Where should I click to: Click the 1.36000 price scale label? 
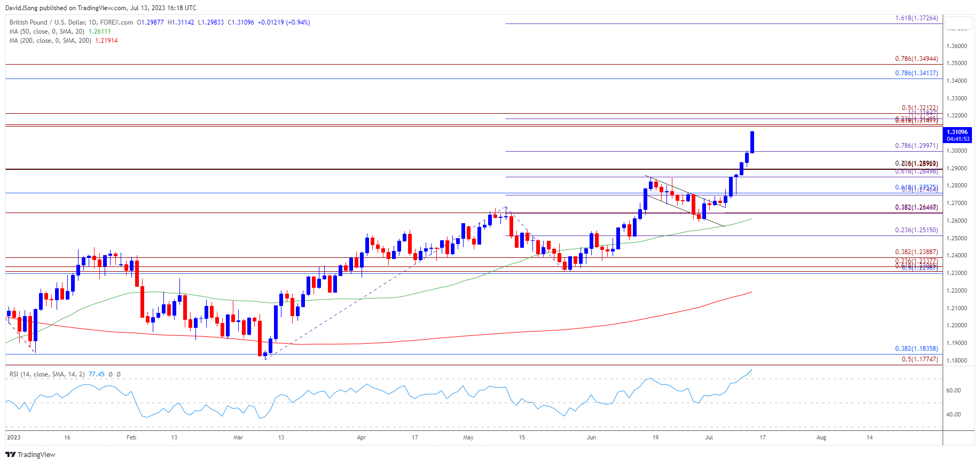[957, 46]
